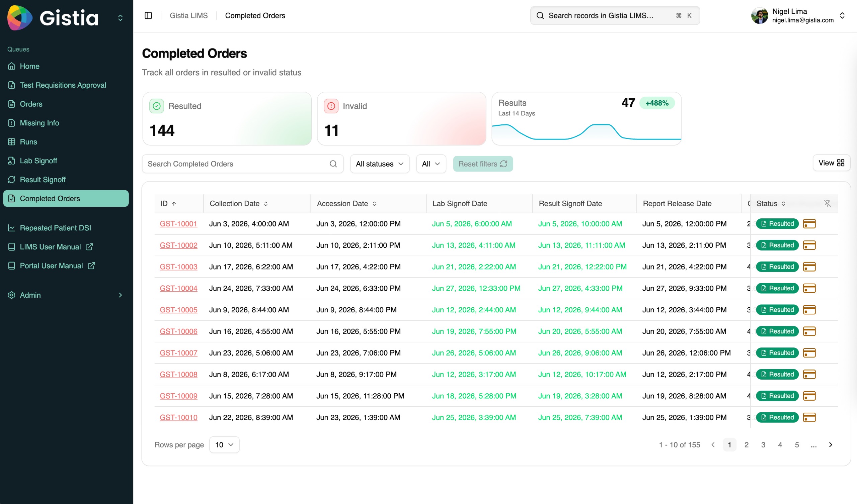Image resolution: width=857 pixels, height=504 pixels.
Task: Open order GST-10010
Action: 178,417
